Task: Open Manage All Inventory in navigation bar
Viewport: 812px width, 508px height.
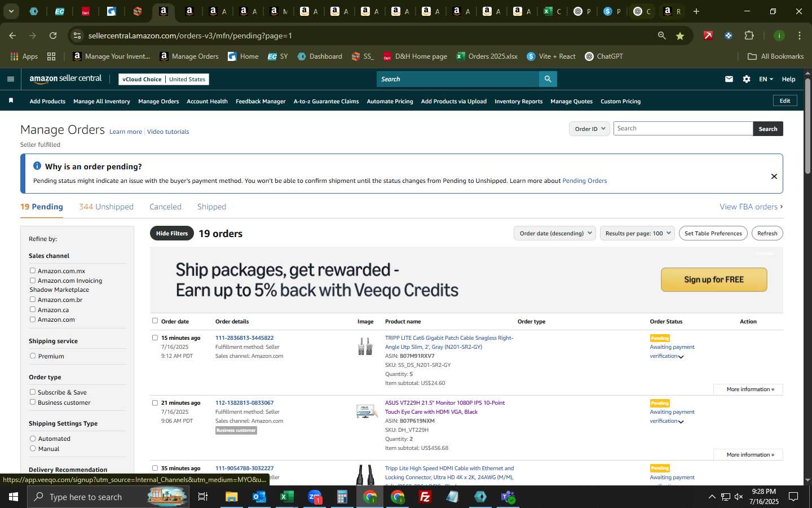Action: click(x=101, y=102)
